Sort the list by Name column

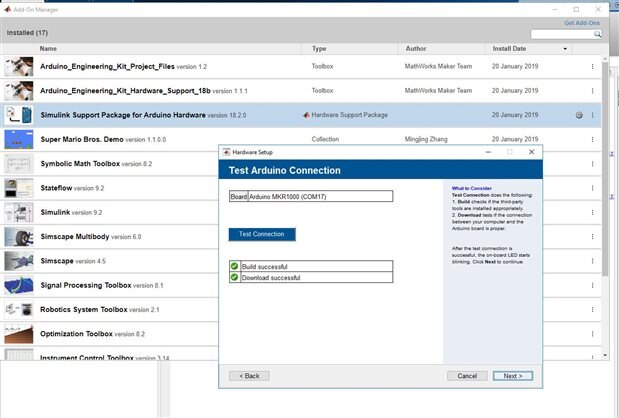tap(48, 48)
